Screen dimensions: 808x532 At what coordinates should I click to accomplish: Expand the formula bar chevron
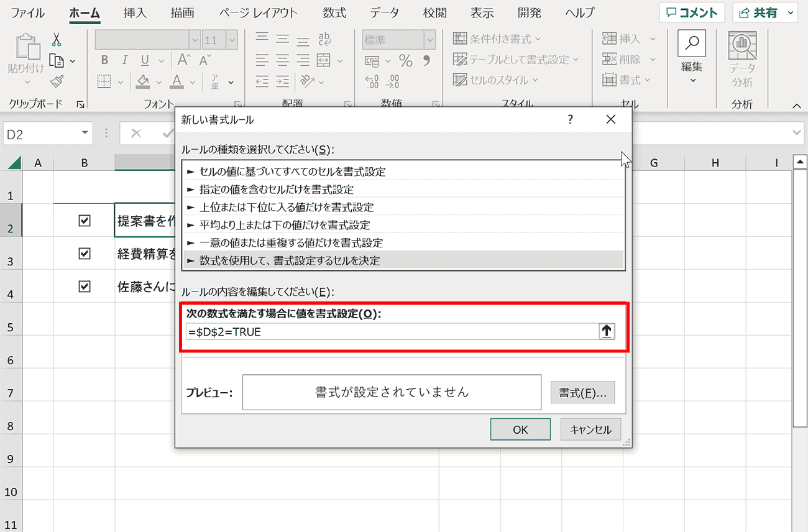(x=797, y=133)
